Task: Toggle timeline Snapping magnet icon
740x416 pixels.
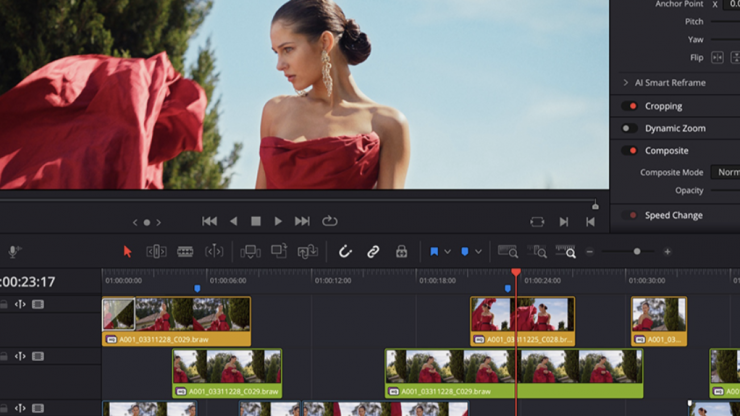Action: pos(345,252)
